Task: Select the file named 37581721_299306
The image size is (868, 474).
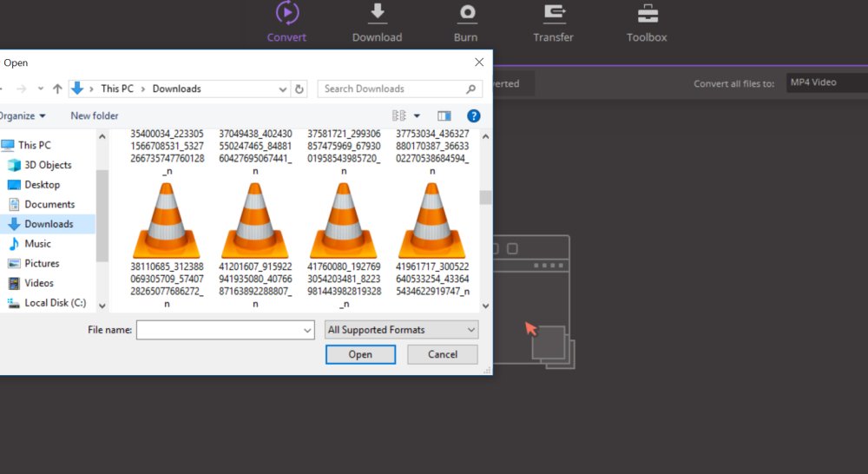Action: click(344, 152)
